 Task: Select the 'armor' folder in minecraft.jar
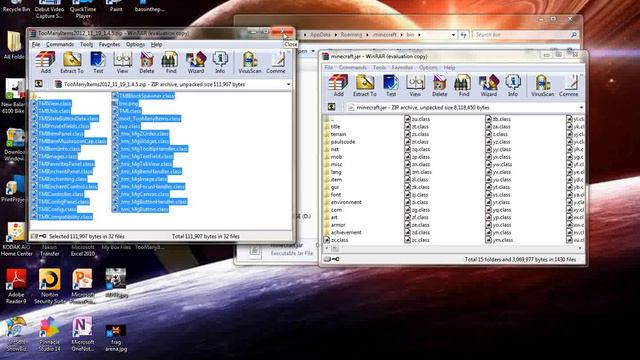pos(334,225)
